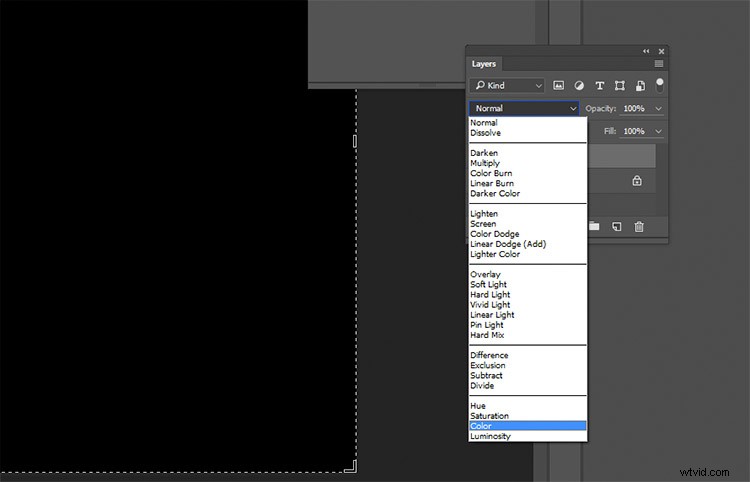Screen dimensions: 750x482
Task: Choose Pin Light blend mode
Action: tap(528, 325)
